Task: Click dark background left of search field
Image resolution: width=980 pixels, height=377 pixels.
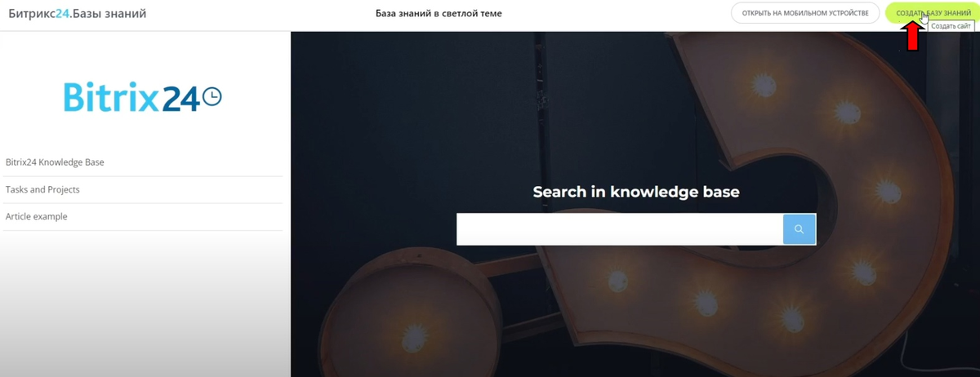Action: click(x=373, y=229)
